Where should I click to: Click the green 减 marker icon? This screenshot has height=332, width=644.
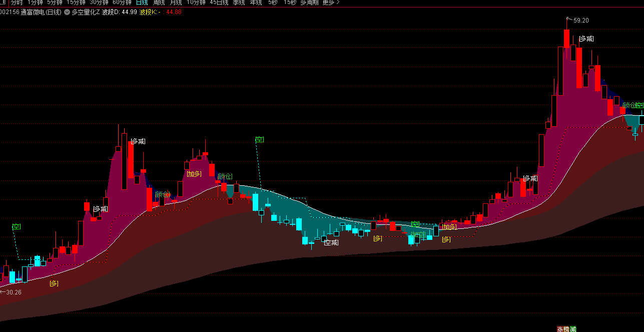click(573, 329)
